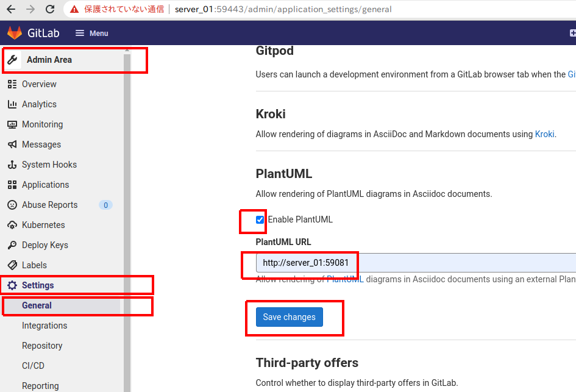Follow the Kroki hyperlink
576x392 pixels.
(x=544, y=134)
